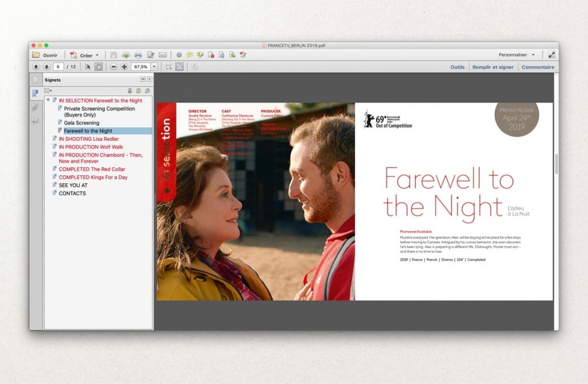588x384 pixels.
Task: Go to the previous page with up arrow
Action: [x=36, y=67]
